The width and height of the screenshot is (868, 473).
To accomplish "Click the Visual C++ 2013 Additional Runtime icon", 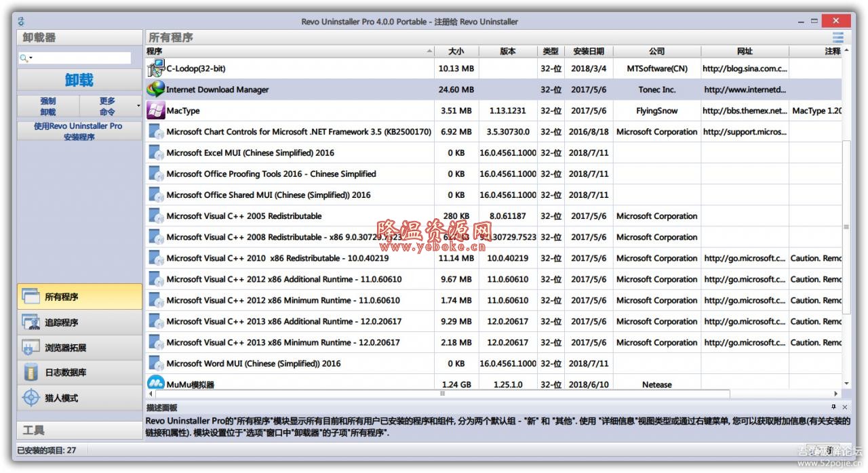I will pyautogui.click(x=156, y=321).
